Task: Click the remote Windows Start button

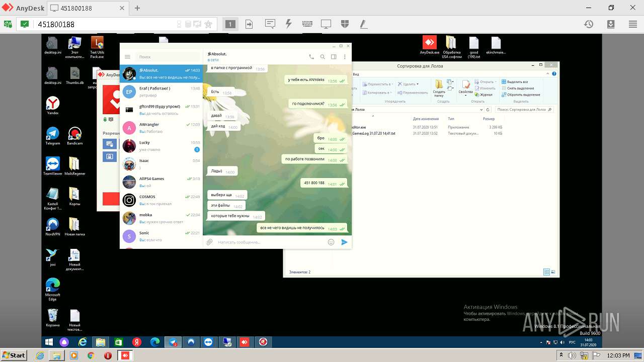Action: tap(49, 342)
